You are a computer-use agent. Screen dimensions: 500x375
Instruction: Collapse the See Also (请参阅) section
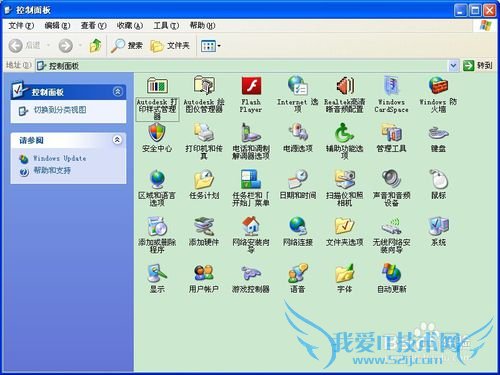[117, 140]
